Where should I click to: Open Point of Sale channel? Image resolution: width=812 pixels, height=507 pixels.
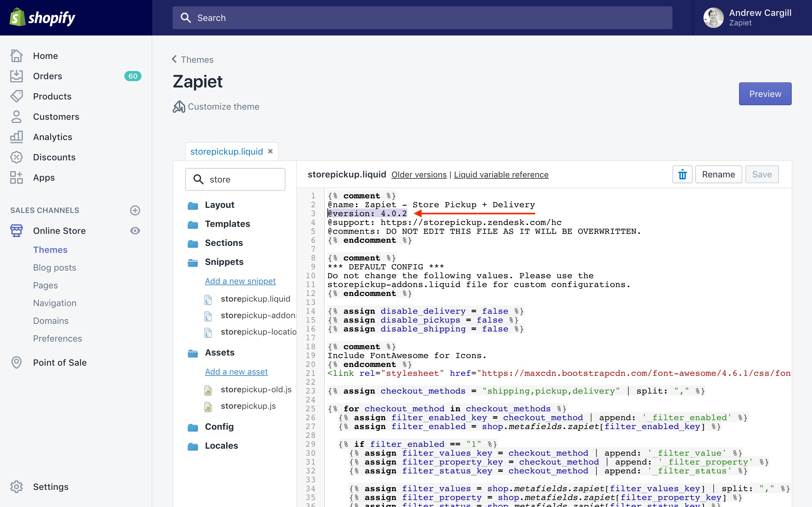59,363
